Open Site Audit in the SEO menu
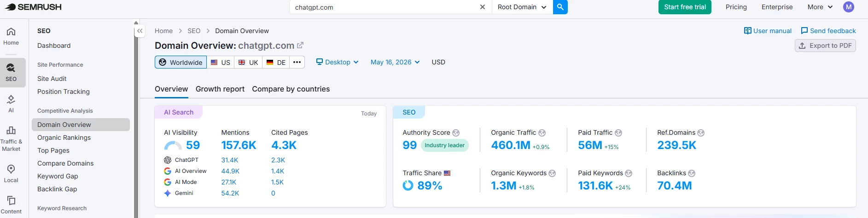868x218 pixels. 52,79
